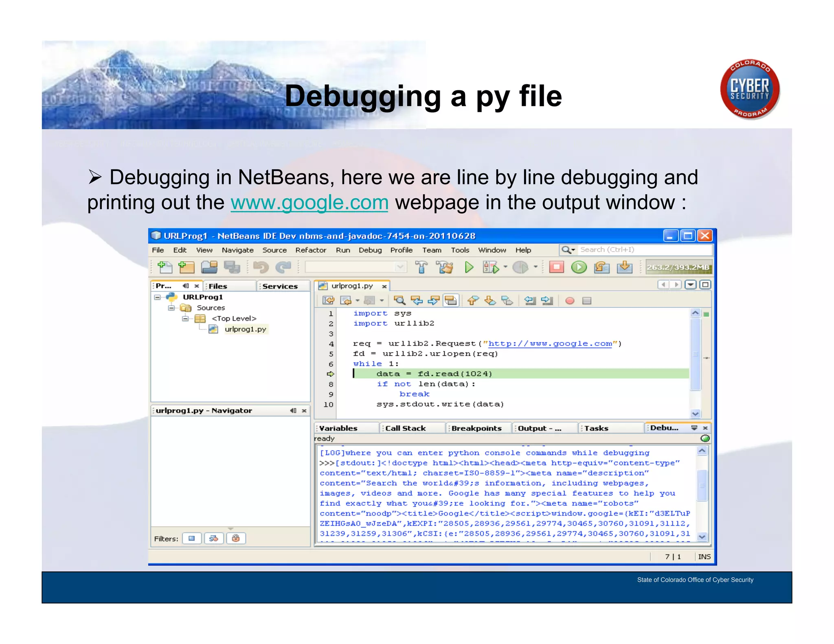Click the http://www.google.com URL in code
Screen dimensions: 834x644
[x=550, y=344]
